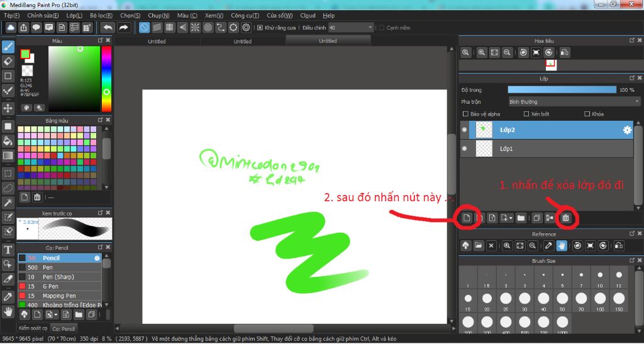Duplicate the current layer
This screenshot has width=644, height=344.
[x=536, y=218]
